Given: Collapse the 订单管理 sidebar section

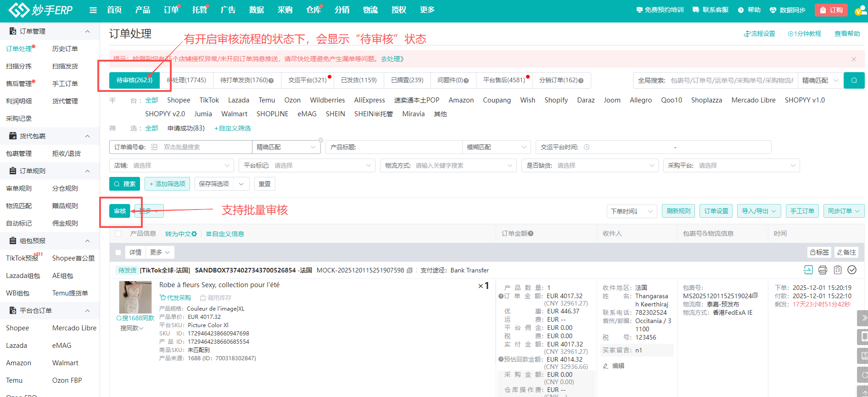Looking at the screenshot, I should pos(87,31).
